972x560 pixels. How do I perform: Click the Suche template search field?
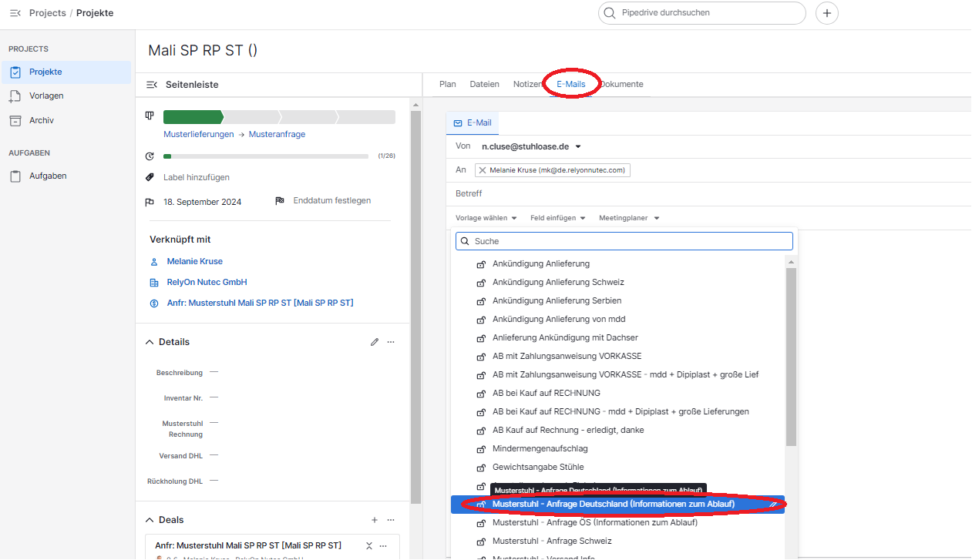pyautogui.click(x=624, y=241)
